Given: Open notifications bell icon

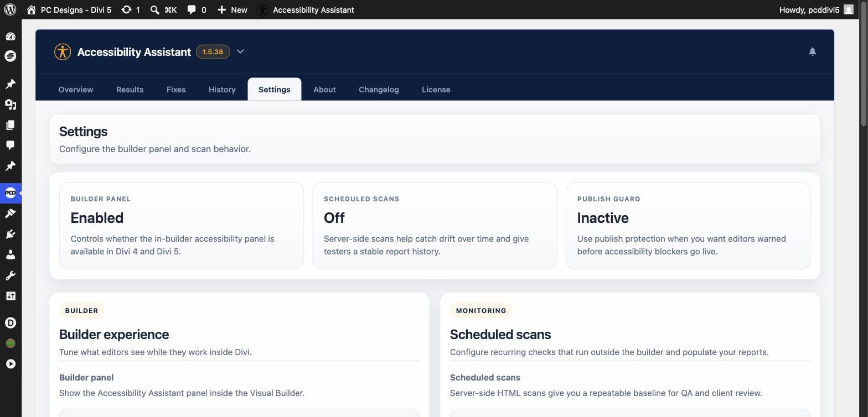Looking at the screenshot, I should tap(812, 51).
